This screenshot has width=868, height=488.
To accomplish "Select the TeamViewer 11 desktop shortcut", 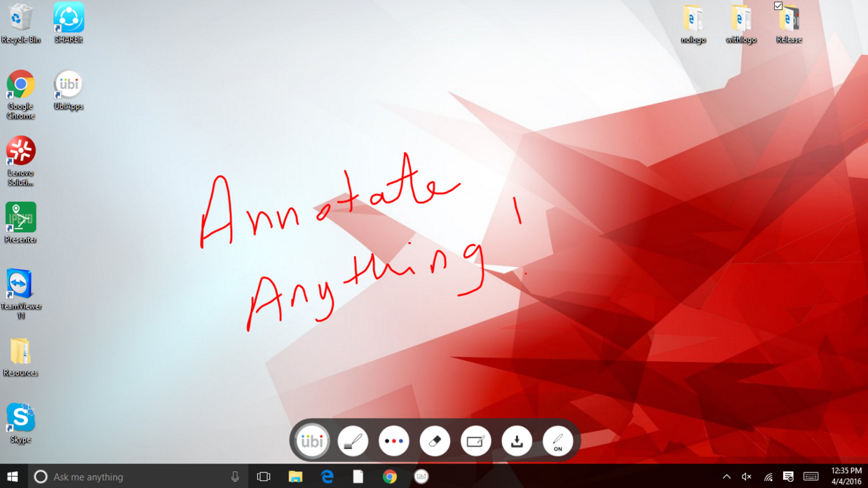I will click(x=20, y=295).
